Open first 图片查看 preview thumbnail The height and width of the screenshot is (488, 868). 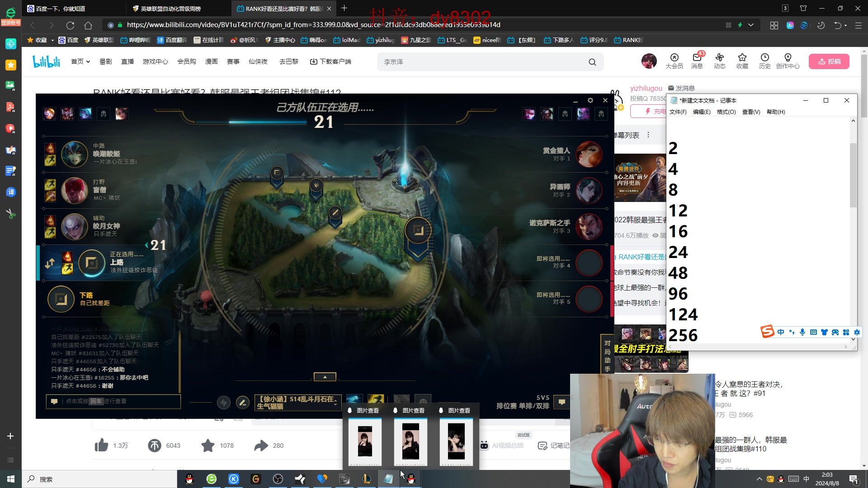pyautogui.click(x=365, y=441)
